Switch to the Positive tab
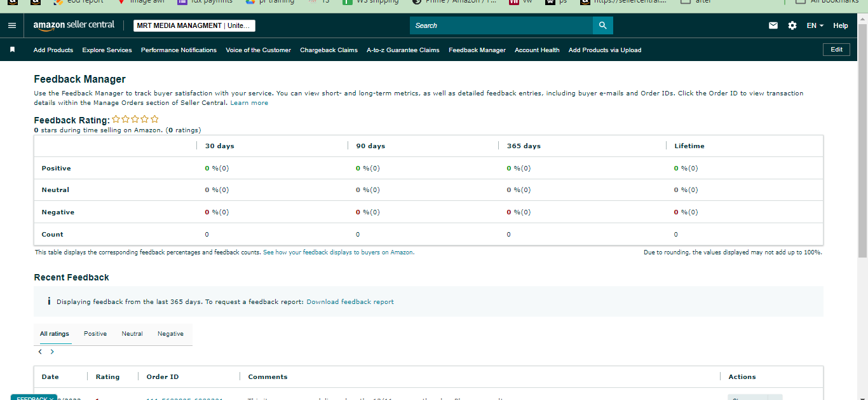 (95, 334)
